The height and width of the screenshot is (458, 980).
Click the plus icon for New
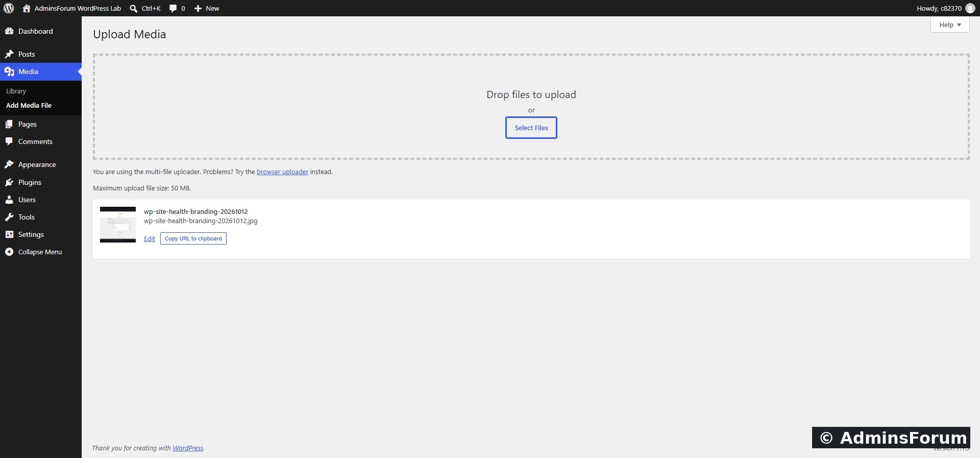[198, 8]
